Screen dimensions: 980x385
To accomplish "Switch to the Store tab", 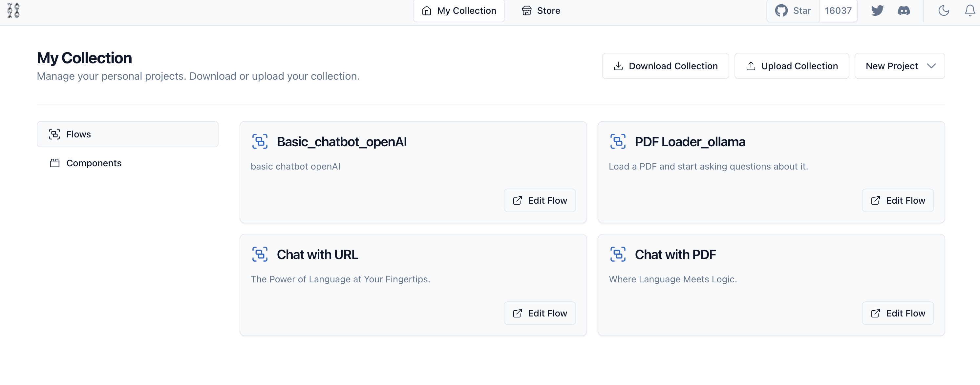I will click(x=541, y=10).
